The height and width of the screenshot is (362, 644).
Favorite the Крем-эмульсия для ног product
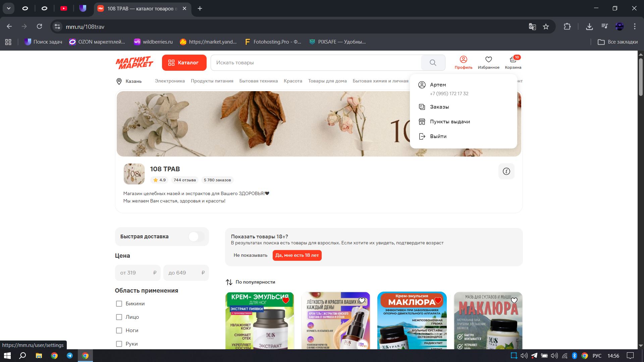(285, 300)
